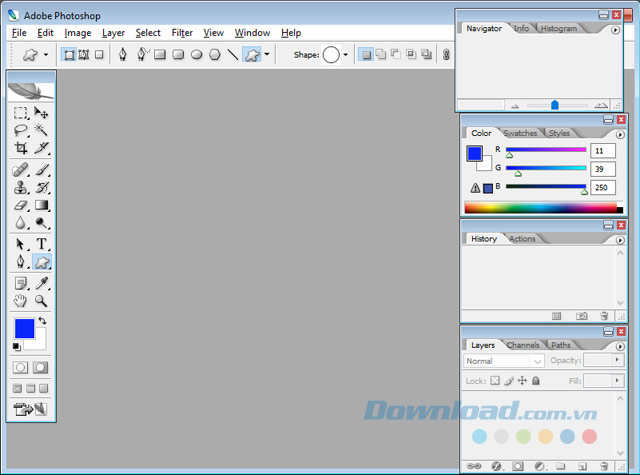Viewport: 640px width, 475px height.
Task: Switch to Quick Mask mode
Action: coord(40,368)
